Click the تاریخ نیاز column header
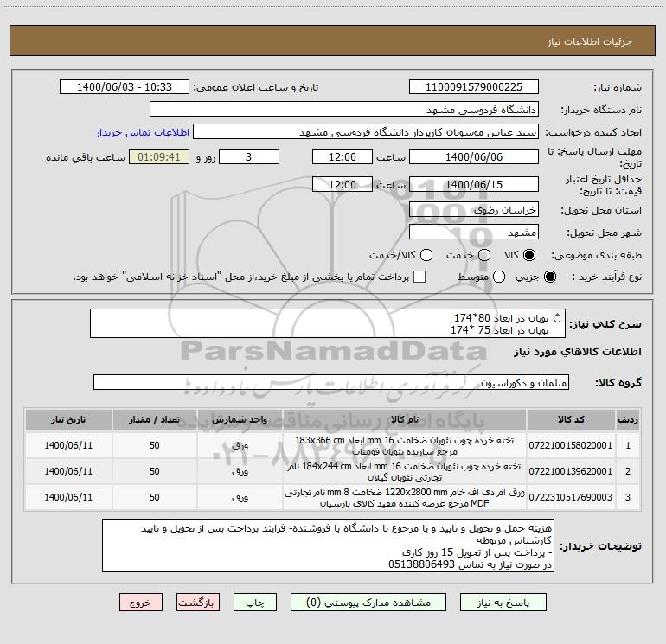This screenshot has height=644, width=666. pos(68,419)
